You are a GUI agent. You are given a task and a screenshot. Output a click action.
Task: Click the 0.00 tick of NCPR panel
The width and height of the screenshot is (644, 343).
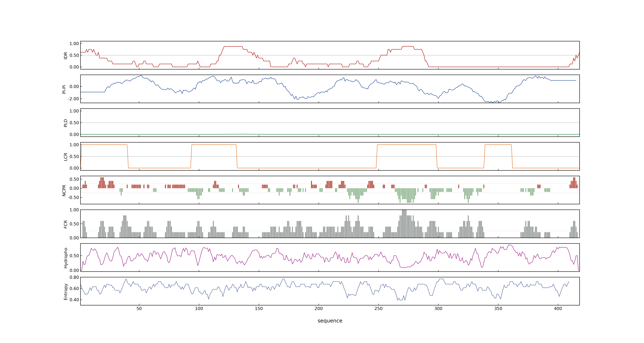74,188
